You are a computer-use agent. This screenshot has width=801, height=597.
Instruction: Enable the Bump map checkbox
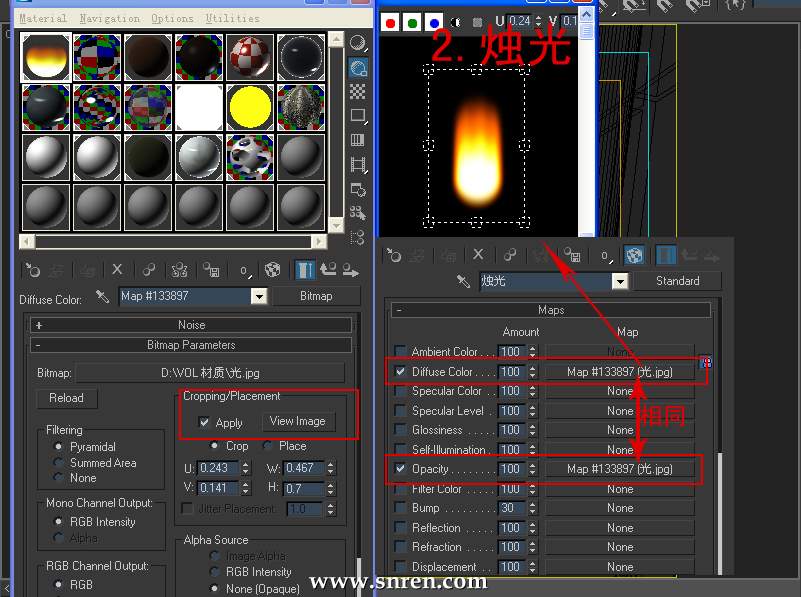400,508
